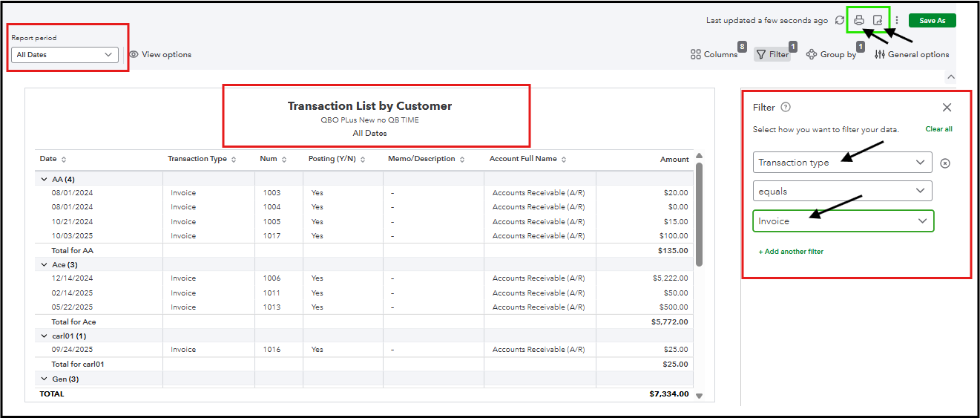Image resolution: width=980 pixels, height=418 pixels.
Task: Remove the Transaction type filter with the circled x
Action: [945, 163]
